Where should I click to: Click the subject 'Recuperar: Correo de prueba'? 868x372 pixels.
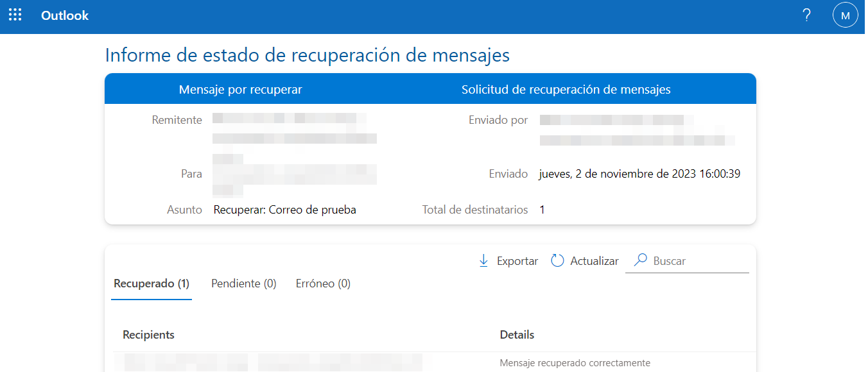[284, 210]
